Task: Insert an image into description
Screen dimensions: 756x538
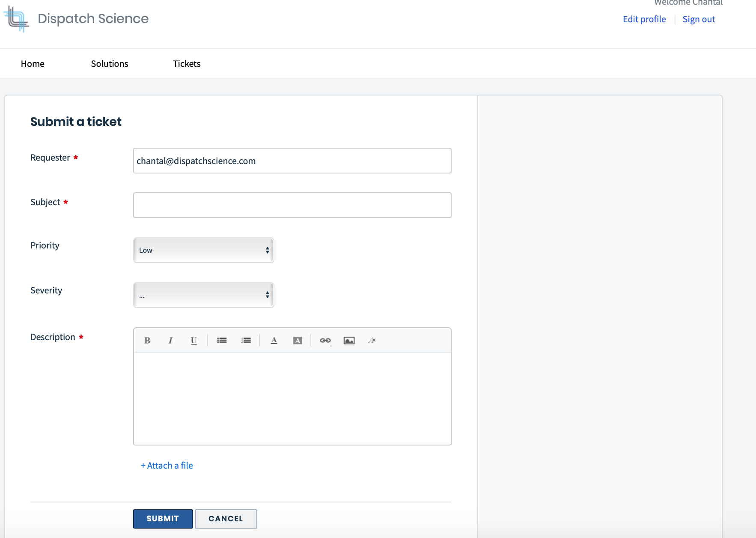Action: coord(349,341)
